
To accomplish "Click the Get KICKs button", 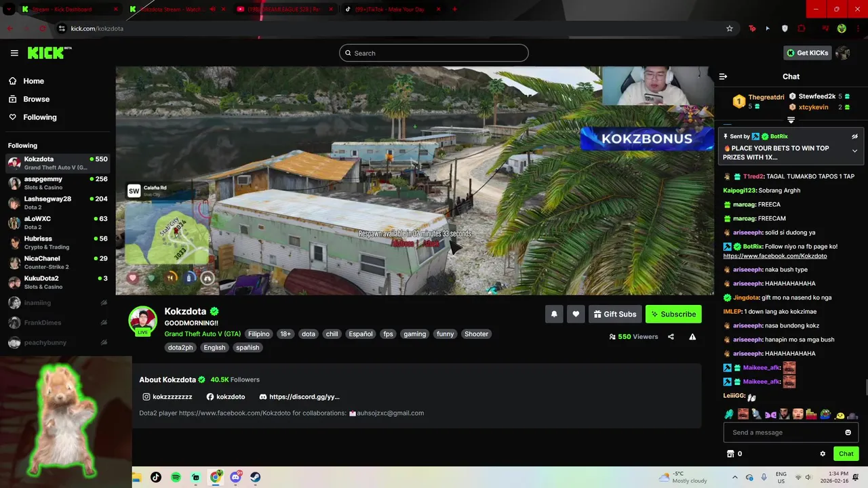I will pyautogui.click(x=808, y=53).
